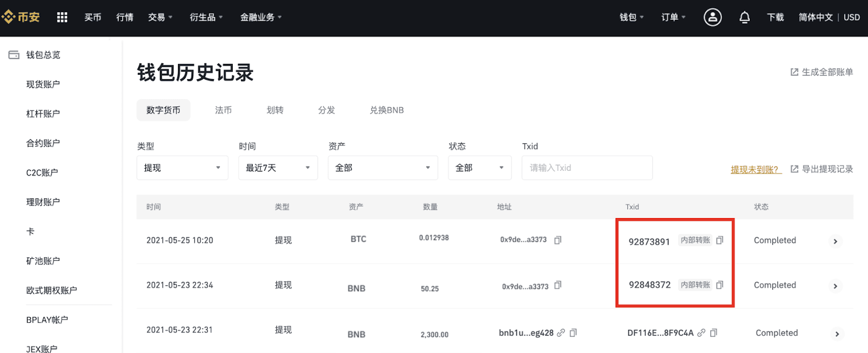
Task: Click the 内部转账 tag beside 92873891
Action: (x=695, y=240)
